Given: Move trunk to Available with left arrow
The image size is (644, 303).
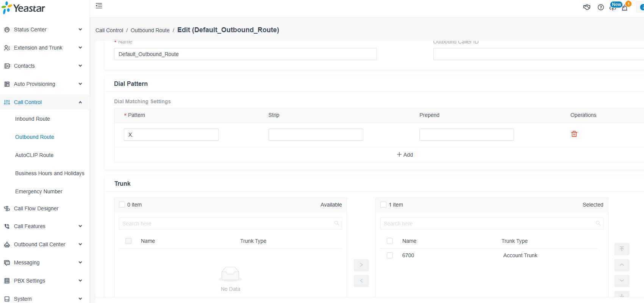Looking at the screenshot, I should (361, 281).
